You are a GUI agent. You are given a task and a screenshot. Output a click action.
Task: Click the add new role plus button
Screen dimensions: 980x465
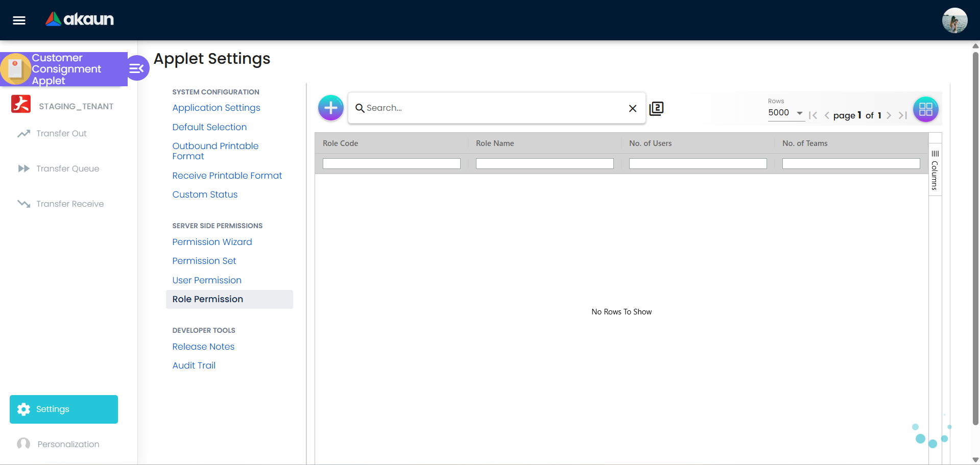pyautogui.click(x=330, y=108)
